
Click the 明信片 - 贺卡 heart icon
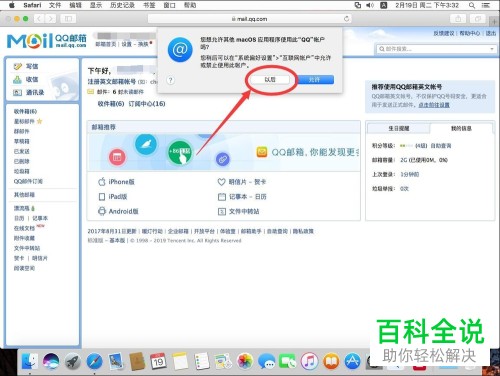pos(221,182)
